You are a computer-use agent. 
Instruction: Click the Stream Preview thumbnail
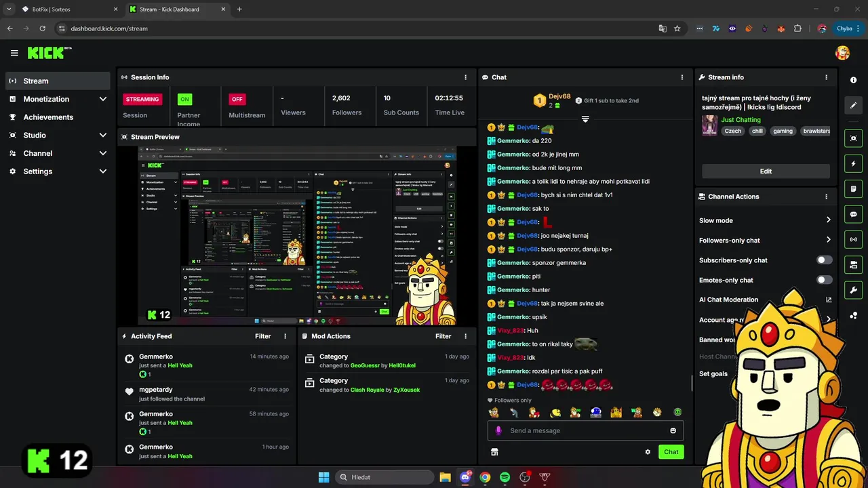297,236
